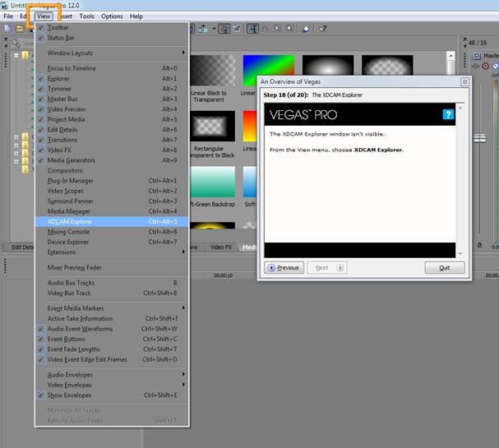Select the Zoom Edit tool icon
The width and height of the screenshot is (499, 448).
[289, 29]
